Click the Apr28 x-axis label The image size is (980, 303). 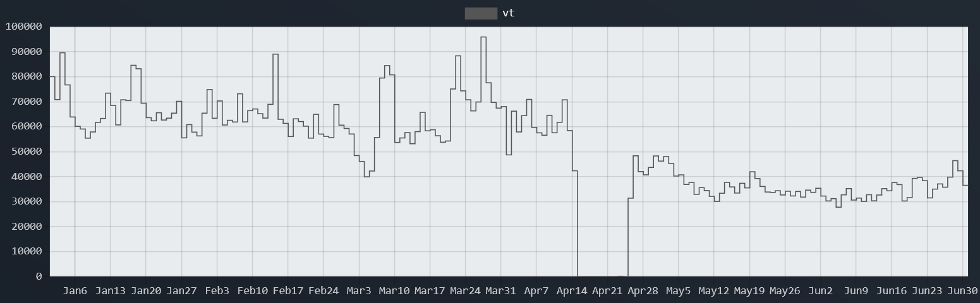click(643, 291)
